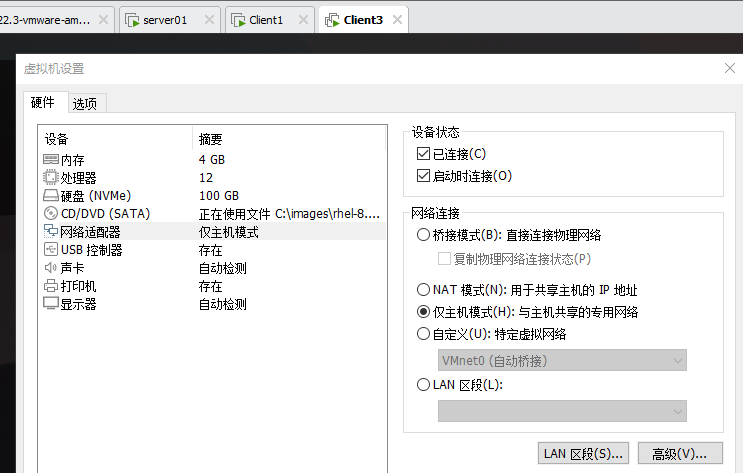Click the 高级(V)... button
This screenshot has width=743, height=473.
point(680,454)
